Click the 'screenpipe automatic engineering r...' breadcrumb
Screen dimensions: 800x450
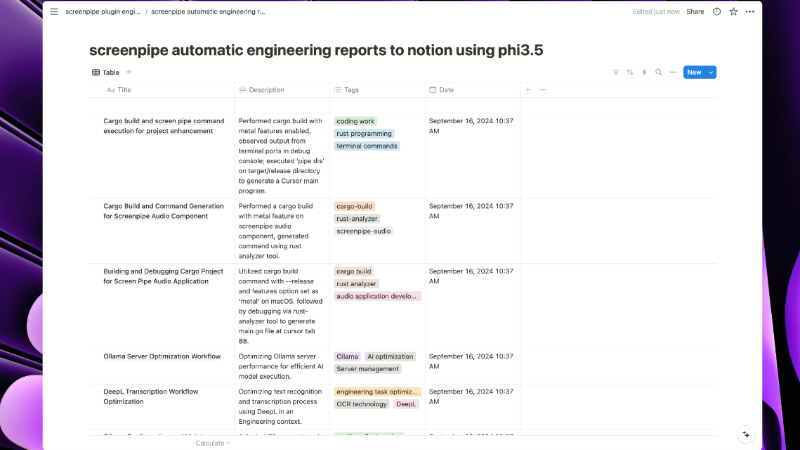pos(208,11)
